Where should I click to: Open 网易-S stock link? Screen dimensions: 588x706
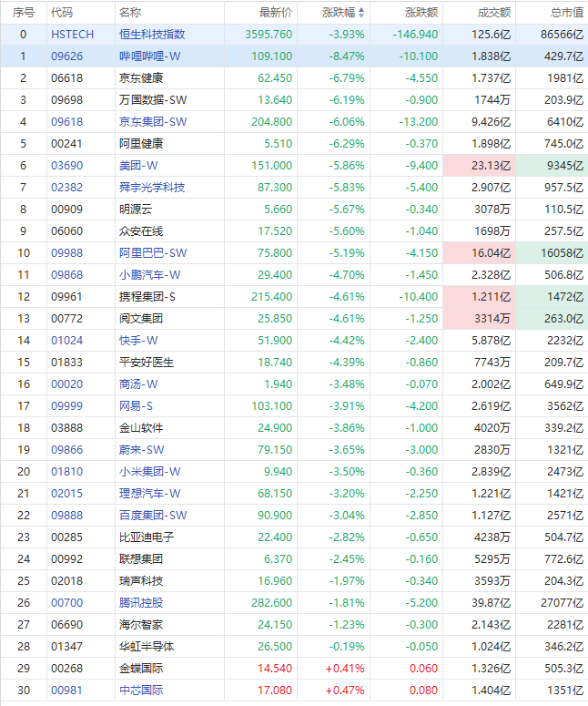click(136, 406)
